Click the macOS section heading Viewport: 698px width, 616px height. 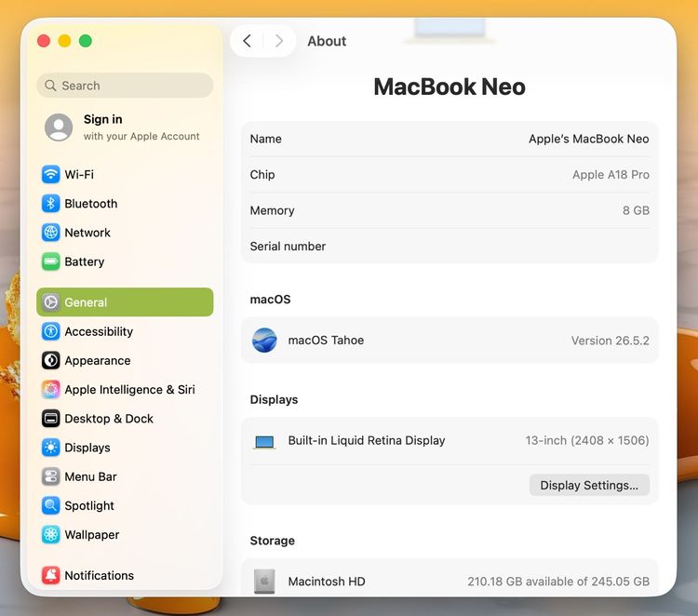(x=270, y=299)
